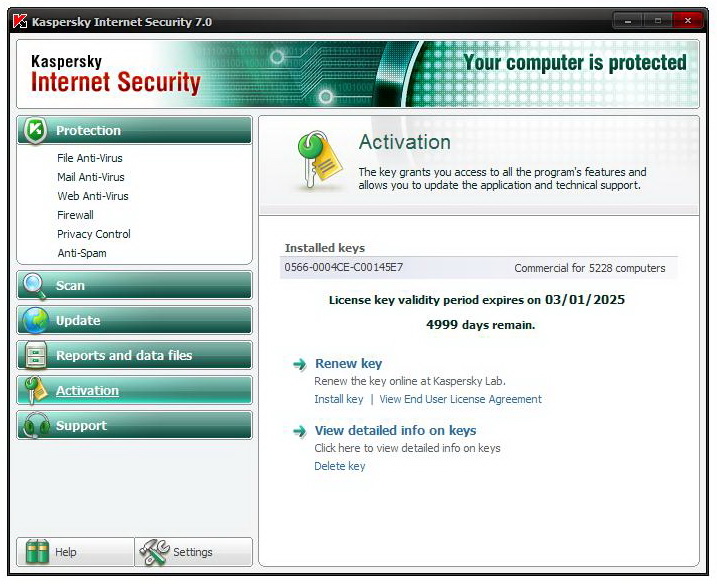717x584 pixels.
Task: Click the Delete key link
Action: pos(340,466)
